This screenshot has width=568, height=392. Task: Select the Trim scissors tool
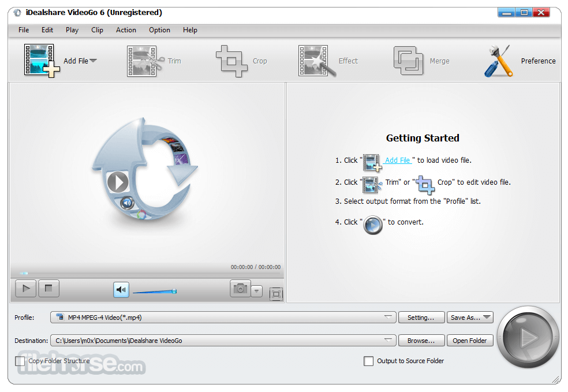[x=145, y=61]
